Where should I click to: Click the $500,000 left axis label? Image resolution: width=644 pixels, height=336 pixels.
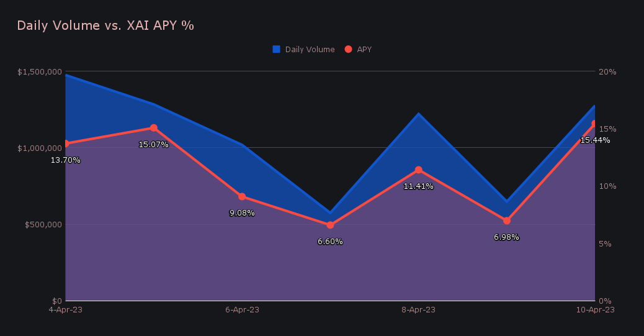(43, 225)
